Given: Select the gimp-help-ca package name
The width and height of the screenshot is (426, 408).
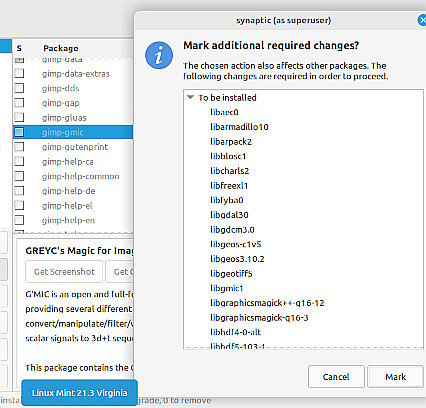Looking at the screenshot, I should pyautogui.click(x=68, y=162).
